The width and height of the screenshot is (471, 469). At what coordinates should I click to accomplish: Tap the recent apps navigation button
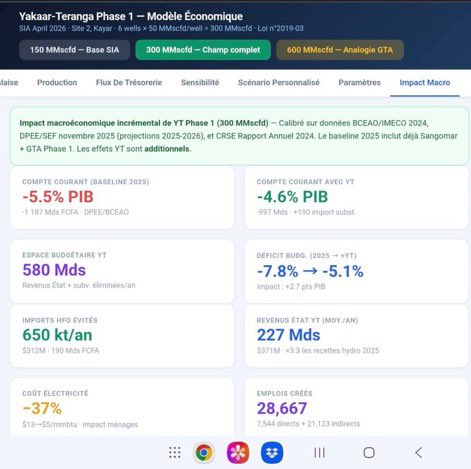click(x=319, y=453)
